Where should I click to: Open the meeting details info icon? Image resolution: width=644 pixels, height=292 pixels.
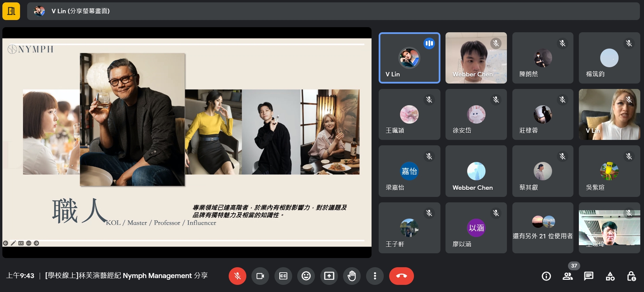[546, 276]
